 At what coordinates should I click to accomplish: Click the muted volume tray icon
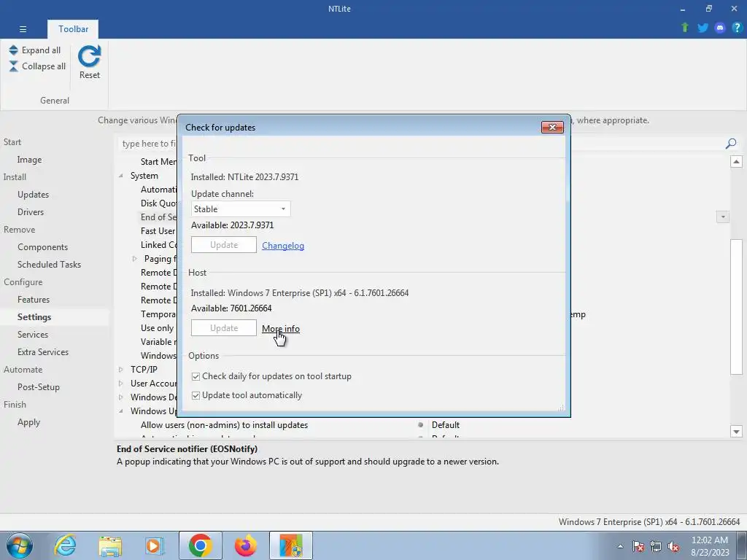tap(673, 546)
